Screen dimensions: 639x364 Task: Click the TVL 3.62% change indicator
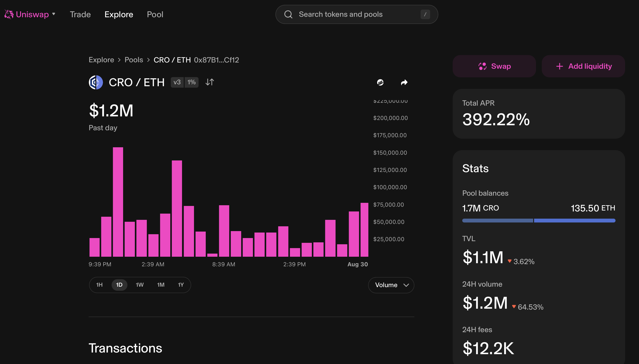521,262
